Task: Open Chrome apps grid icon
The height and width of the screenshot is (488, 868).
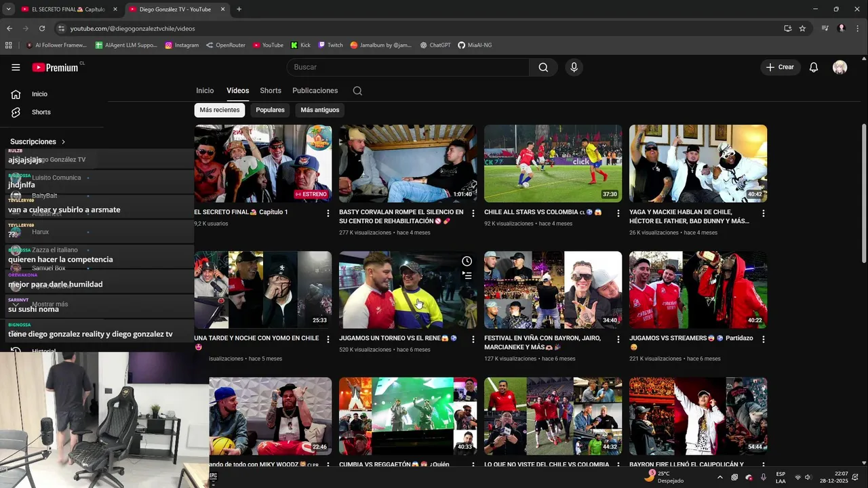Action: (9, 45)
